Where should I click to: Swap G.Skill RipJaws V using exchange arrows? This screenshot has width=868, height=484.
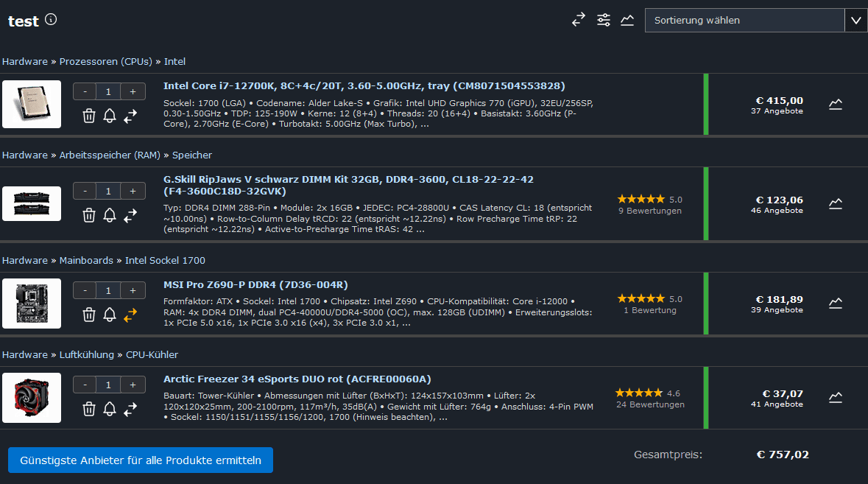click(x=130, y=215)
